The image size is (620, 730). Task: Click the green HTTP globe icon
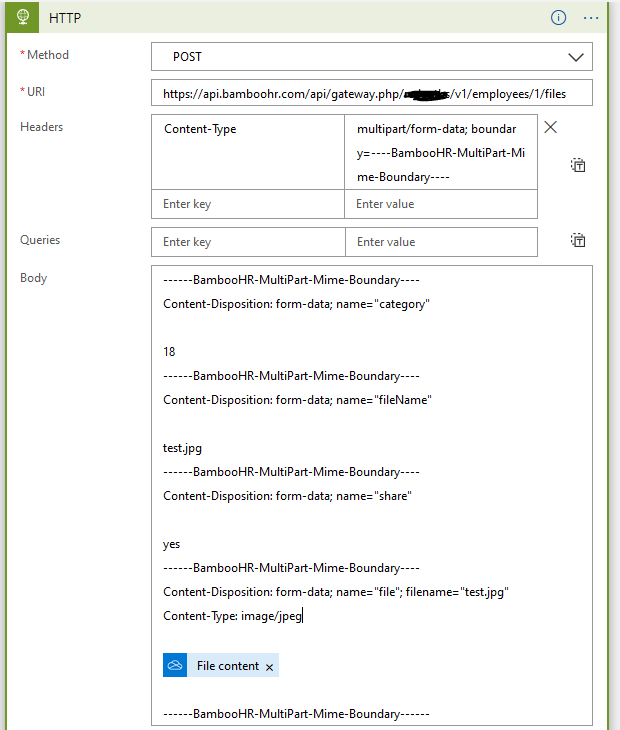click(22, 17)
